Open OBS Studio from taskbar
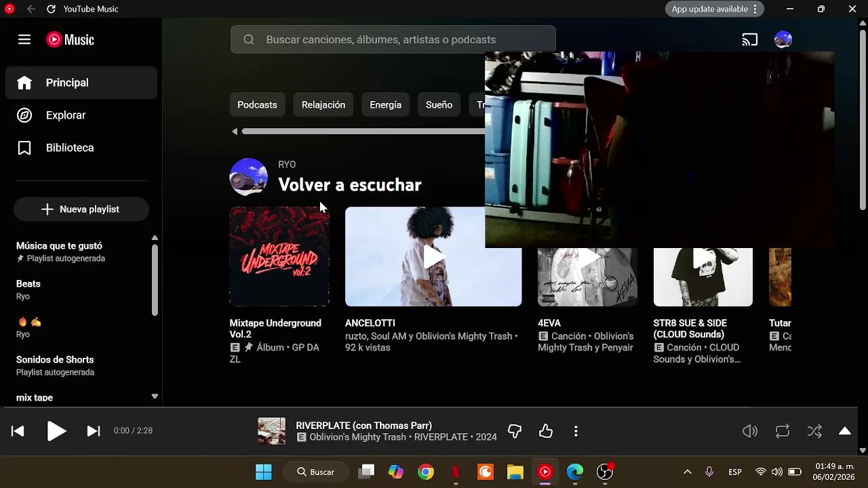This screenshot has width=868, height=488. (605, 472)
